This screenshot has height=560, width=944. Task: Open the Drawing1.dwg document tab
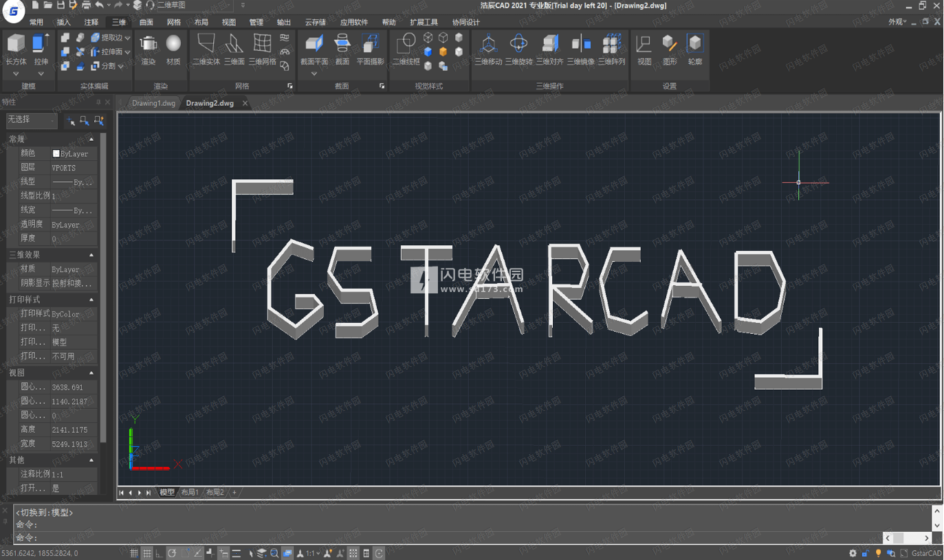pyautogui.click(x=153, y=103)
